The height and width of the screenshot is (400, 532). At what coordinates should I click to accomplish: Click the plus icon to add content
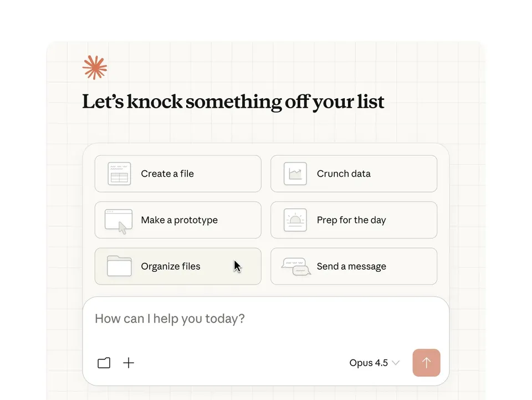129,363
